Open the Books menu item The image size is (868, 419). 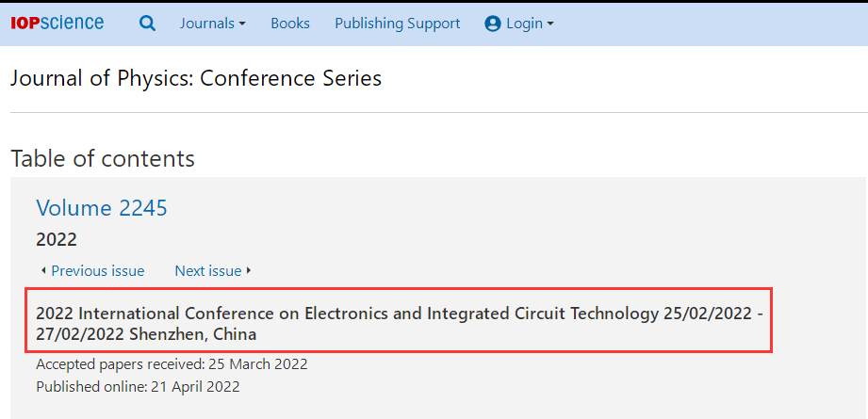290,24
